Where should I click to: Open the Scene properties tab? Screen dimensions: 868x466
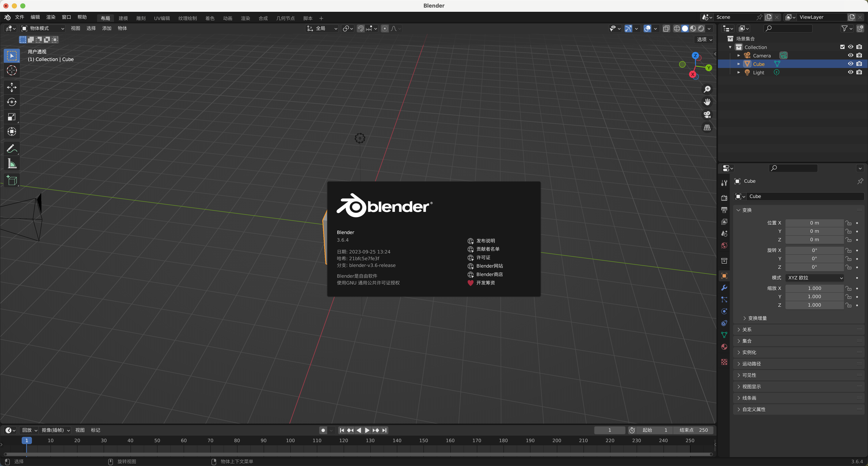pyautogui.click(x=724, y=233)
